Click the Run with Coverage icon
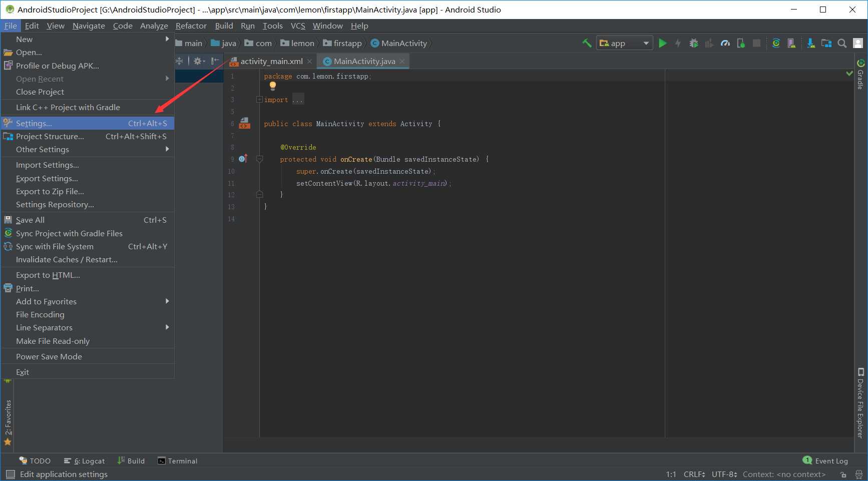 (x=709, y=43)
